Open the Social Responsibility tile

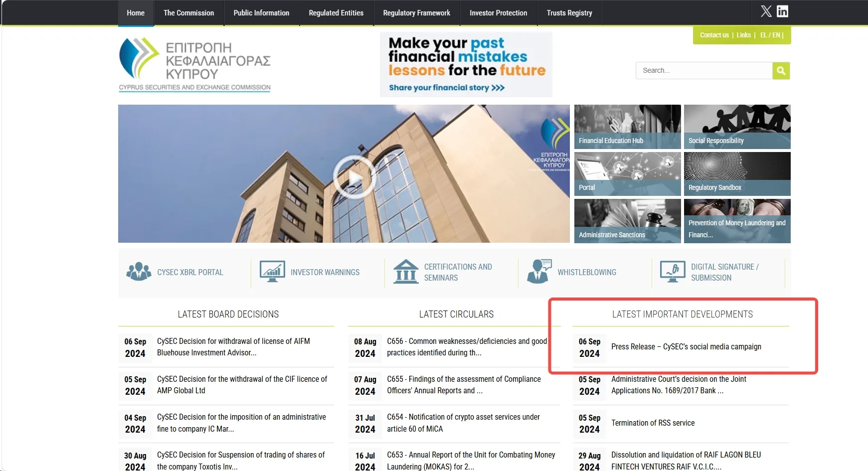(737, 127)
